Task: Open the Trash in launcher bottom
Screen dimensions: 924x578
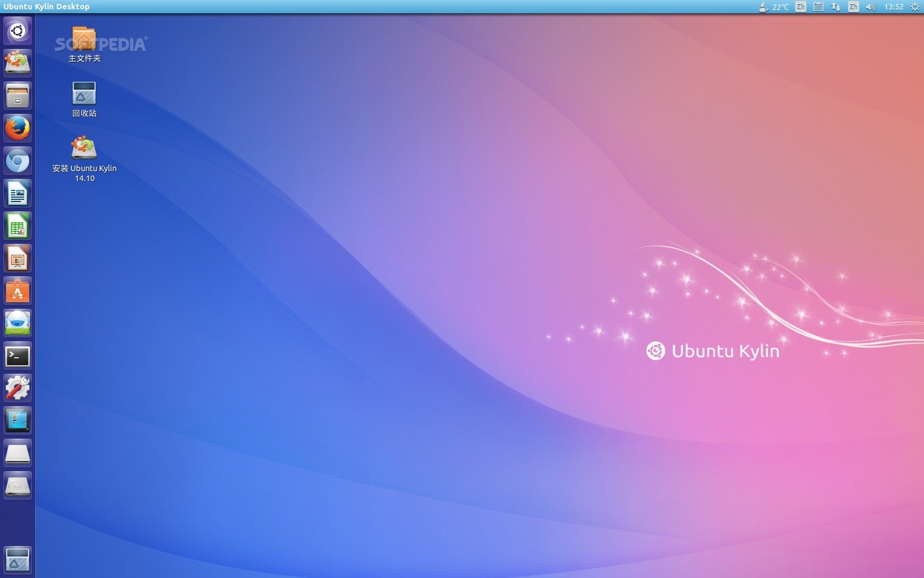Action: click(18, 560)
